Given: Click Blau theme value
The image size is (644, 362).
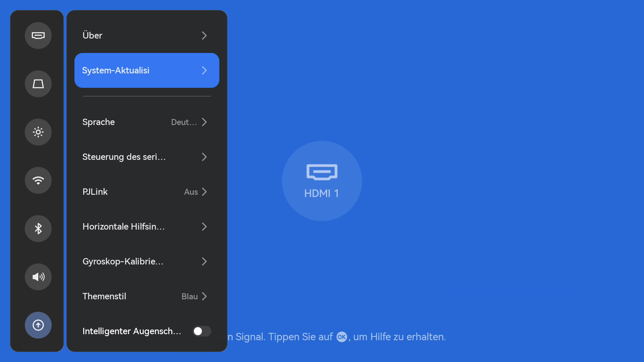Looking at the screenshot, I should [189, 296].
